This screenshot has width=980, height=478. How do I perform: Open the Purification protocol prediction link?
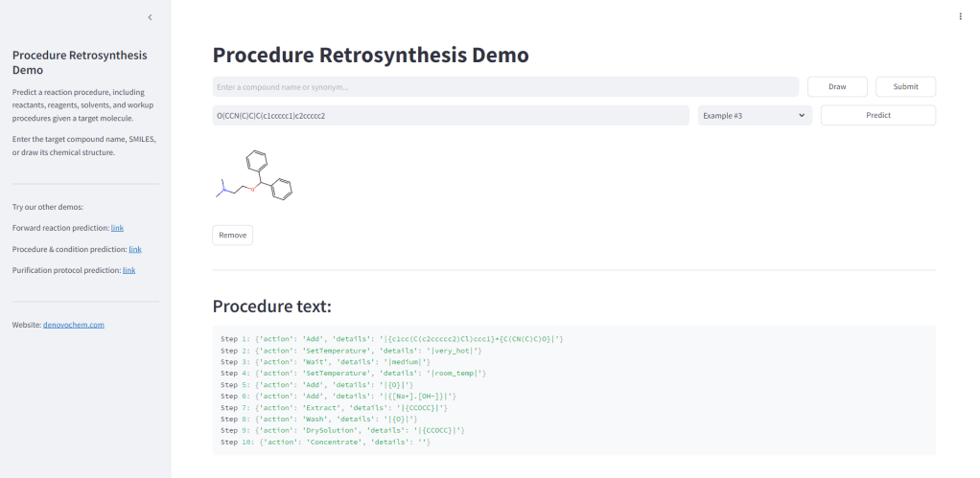click(128, 270)
